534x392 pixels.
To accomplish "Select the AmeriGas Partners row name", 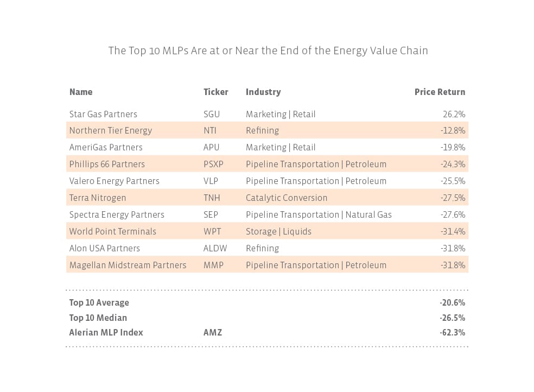I will click(106, 148).
